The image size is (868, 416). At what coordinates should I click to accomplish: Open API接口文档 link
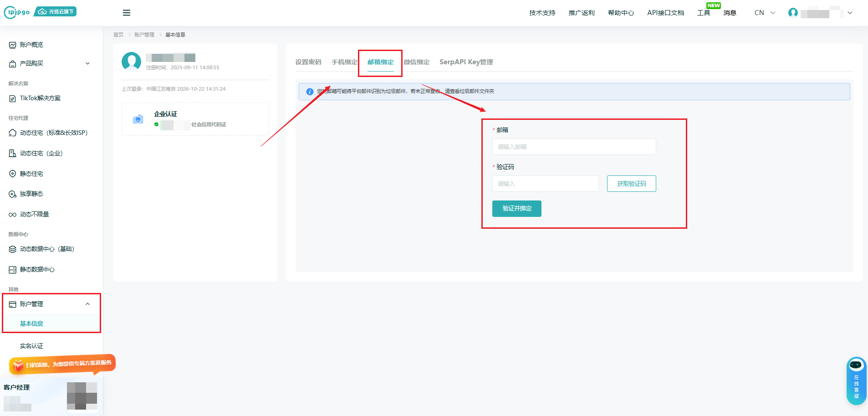666,13
